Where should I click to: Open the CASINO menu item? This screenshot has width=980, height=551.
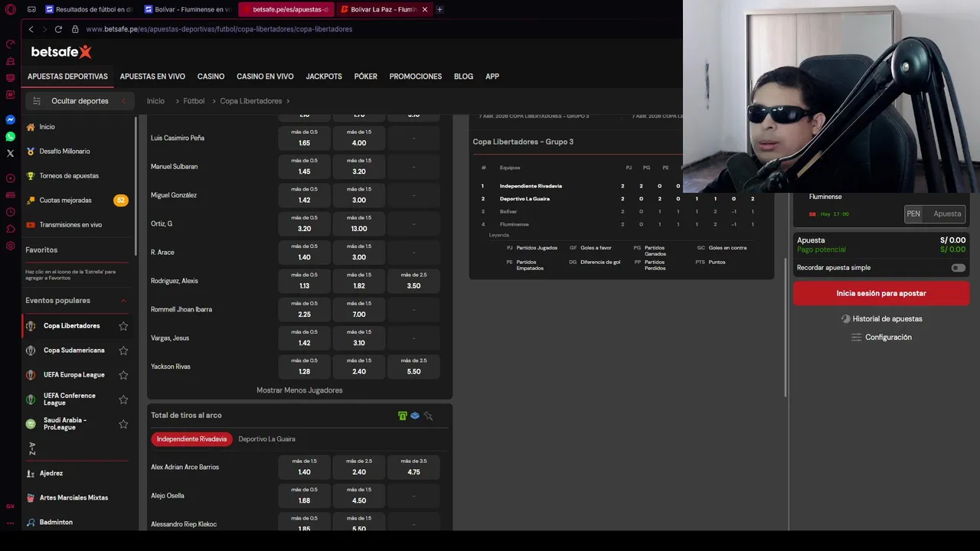(211, 77)
